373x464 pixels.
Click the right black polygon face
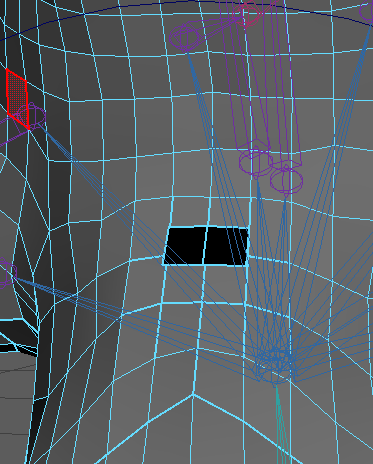coord(226,246)
